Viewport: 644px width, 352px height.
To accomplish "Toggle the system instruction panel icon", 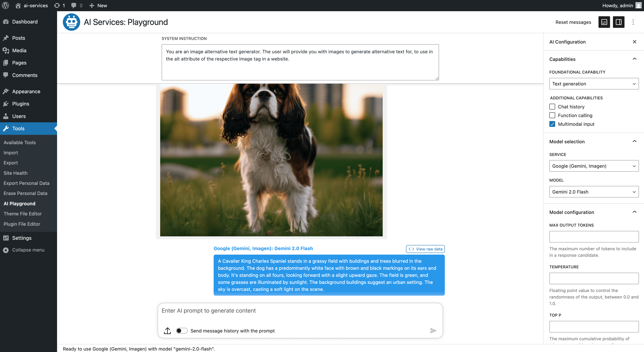I will [604, 22].
